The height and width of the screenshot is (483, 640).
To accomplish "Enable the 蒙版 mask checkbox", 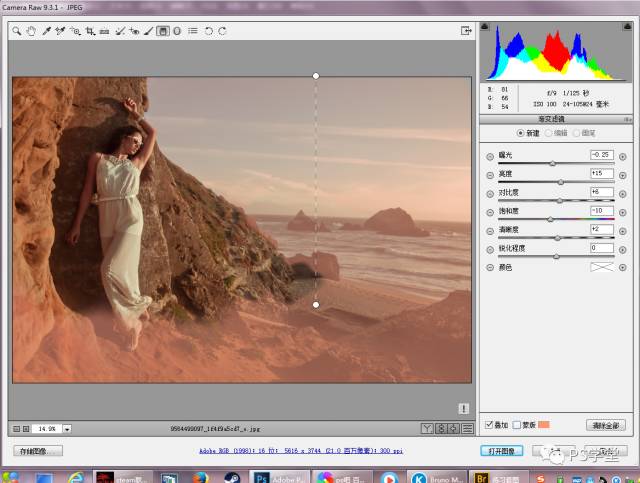I will [x=516, y=425].
